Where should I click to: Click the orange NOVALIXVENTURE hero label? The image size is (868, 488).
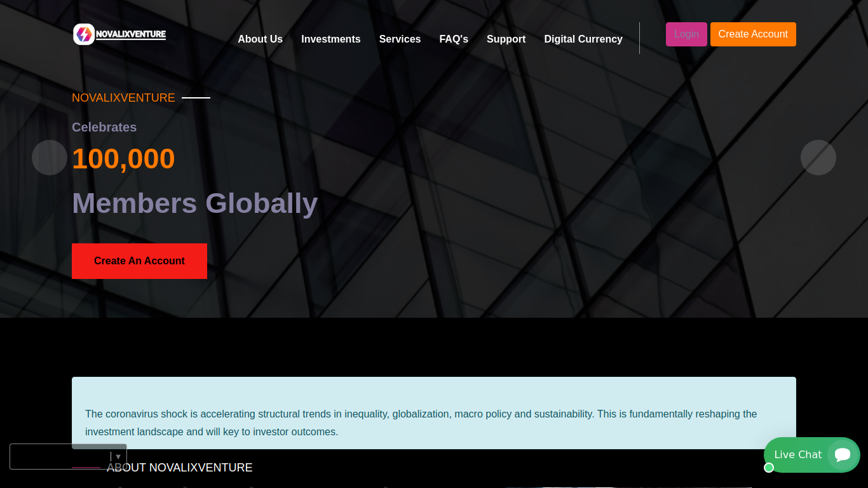(x=123, y=98)
